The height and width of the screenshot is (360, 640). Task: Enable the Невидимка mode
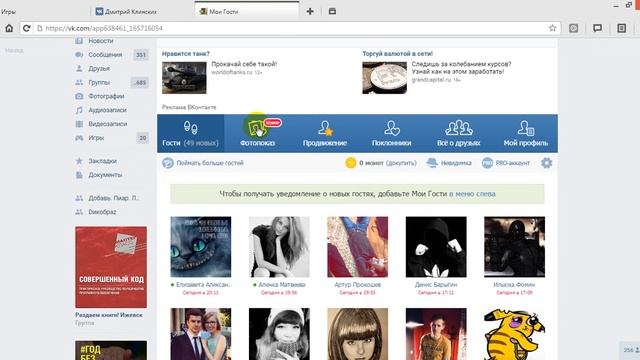coord(449,163)
